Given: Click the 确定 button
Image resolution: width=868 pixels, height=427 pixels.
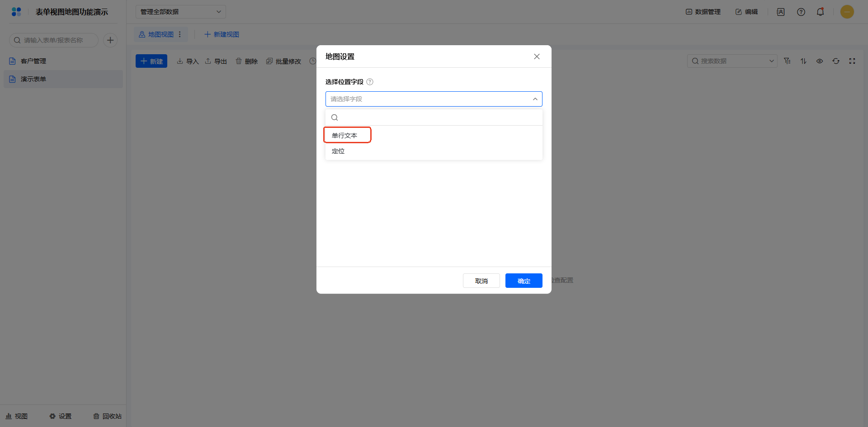Looking at the screenshot, I should click(524, 281).
